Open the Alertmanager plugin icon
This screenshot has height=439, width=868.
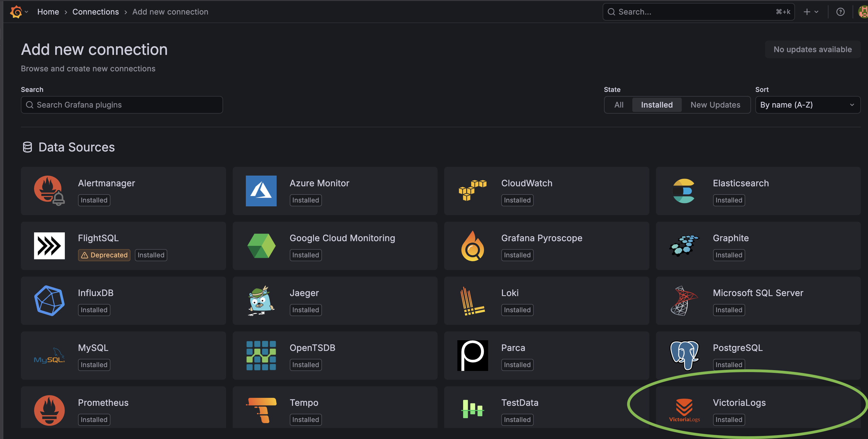(49, 190)
